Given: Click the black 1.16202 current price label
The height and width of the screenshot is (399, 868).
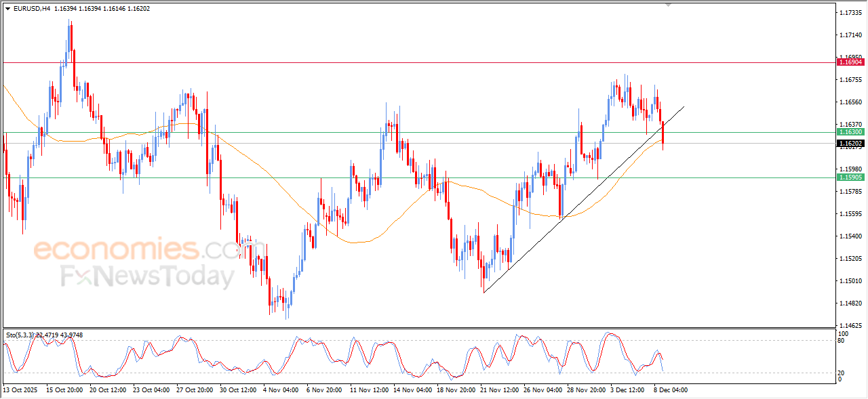Looking at the screenshot, I should click(850, 144).
